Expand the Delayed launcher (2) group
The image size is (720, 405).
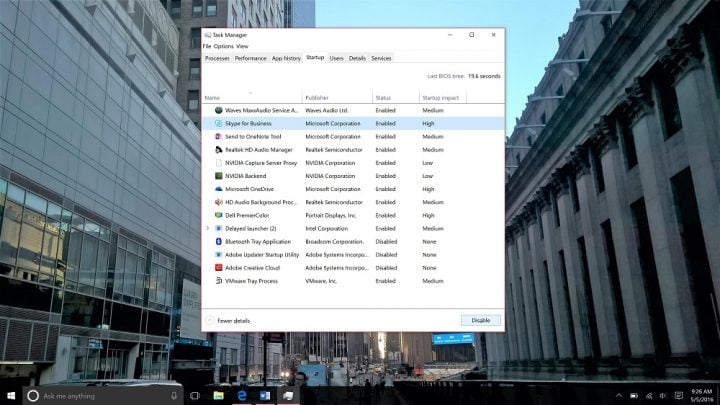pyautogui.click(x=208, y=228)
